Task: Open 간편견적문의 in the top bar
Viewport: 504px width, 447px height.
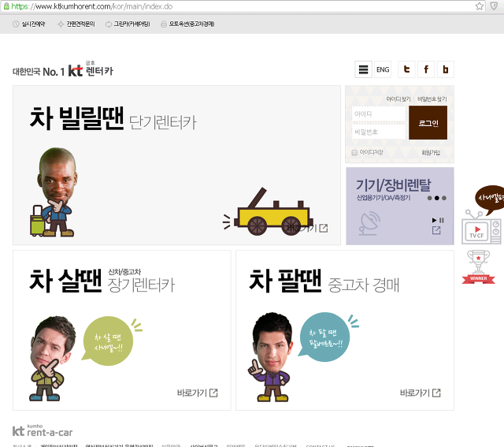Action: 76,24
